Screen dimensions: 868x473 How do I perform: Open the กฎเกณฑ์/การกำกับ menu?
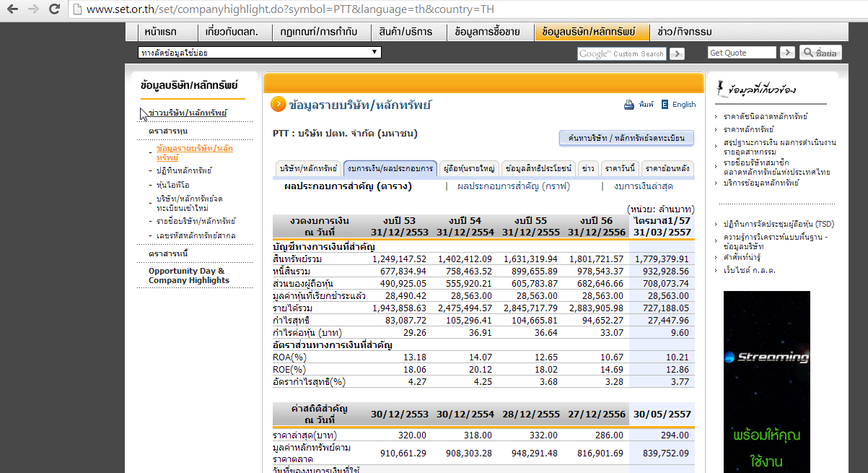coord(318,32)
